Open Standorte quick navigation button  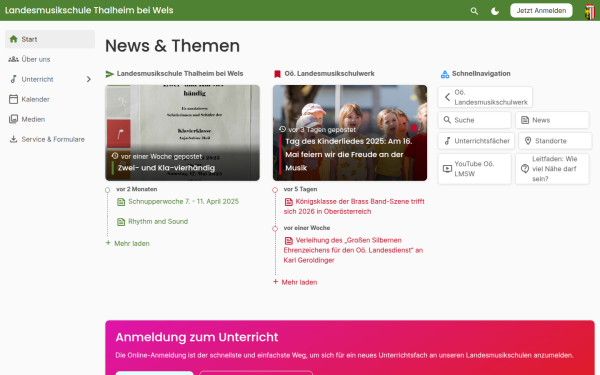[x=555, y=141]
